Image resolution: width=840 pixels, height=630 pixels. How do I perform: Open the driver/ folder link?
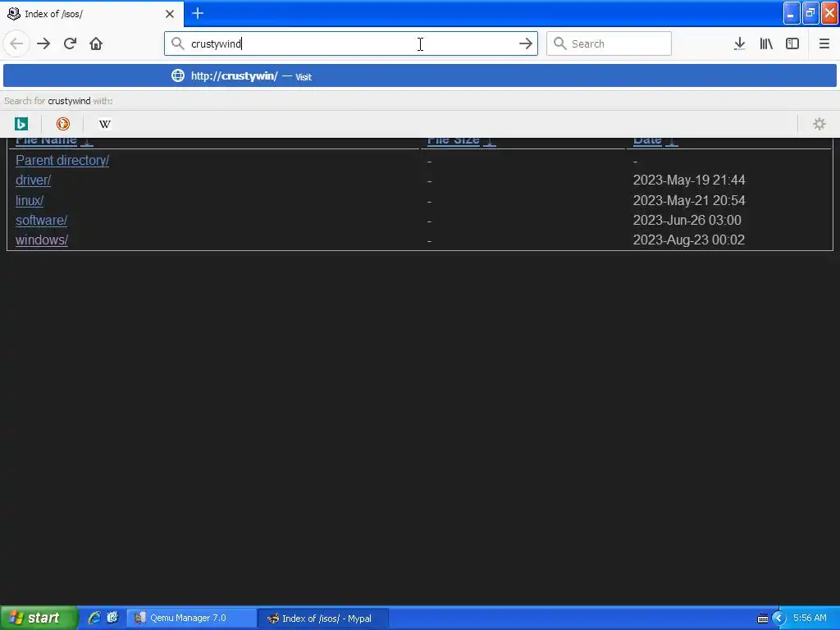click(x=33, y=180)
